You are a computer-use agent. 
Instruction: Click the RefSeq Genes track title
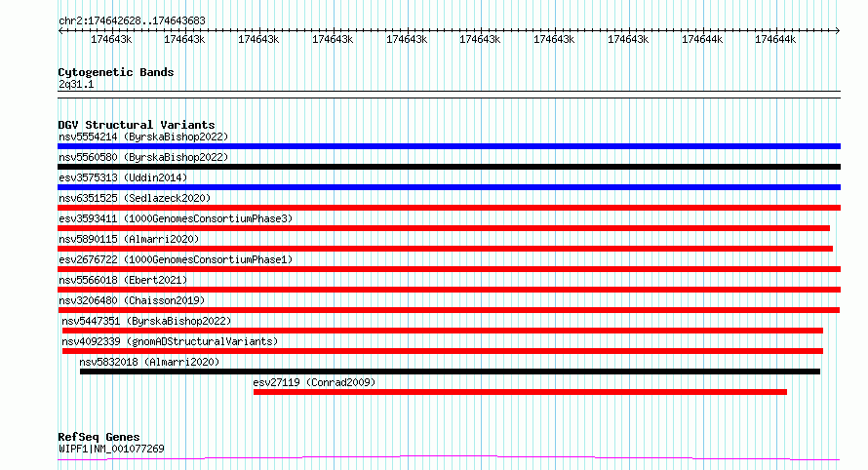point(99,438)
